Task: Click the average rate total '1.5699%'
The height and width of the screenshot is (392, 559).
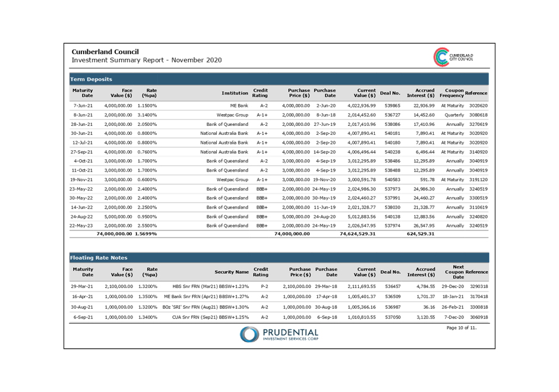Action: coord(146,234)
